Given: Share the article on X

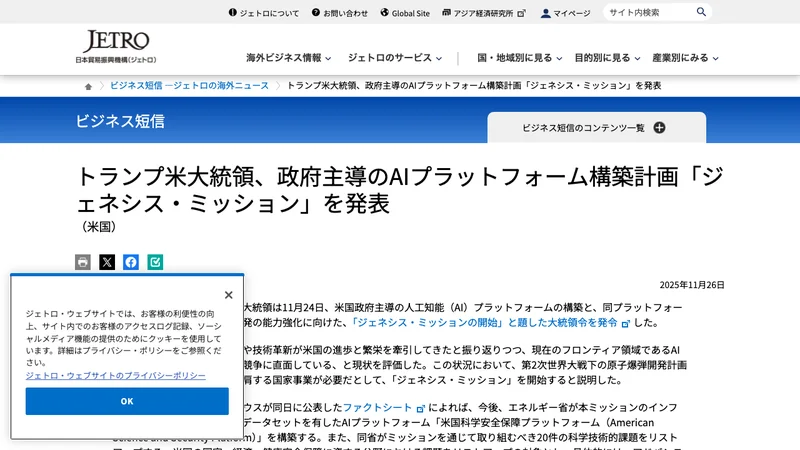Looking at the screenshot, I should coord(107,262).
